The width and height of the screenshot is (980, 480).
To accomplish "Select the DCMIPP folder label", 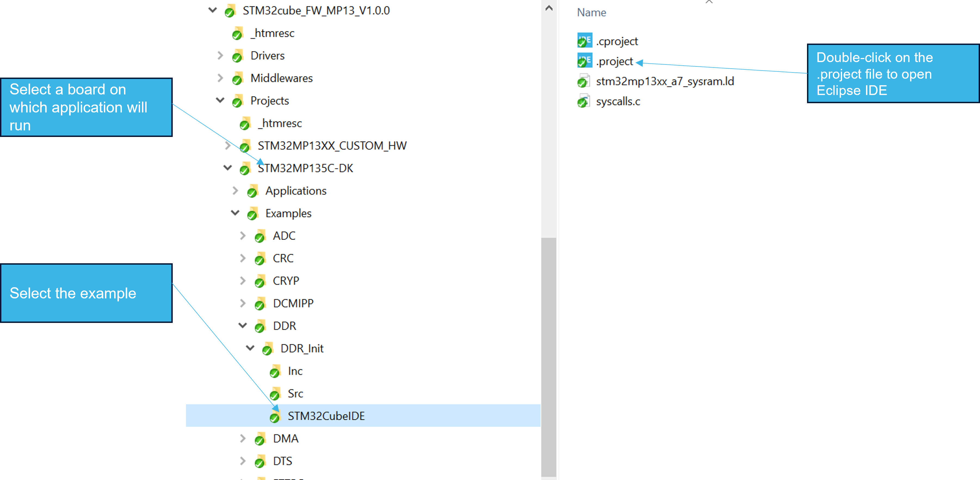I will click(293, 303).
